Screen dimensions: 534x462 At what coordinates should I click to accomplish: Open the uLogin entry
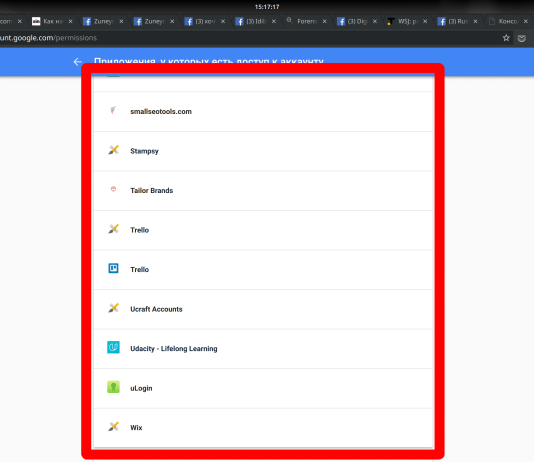point(263,388)
